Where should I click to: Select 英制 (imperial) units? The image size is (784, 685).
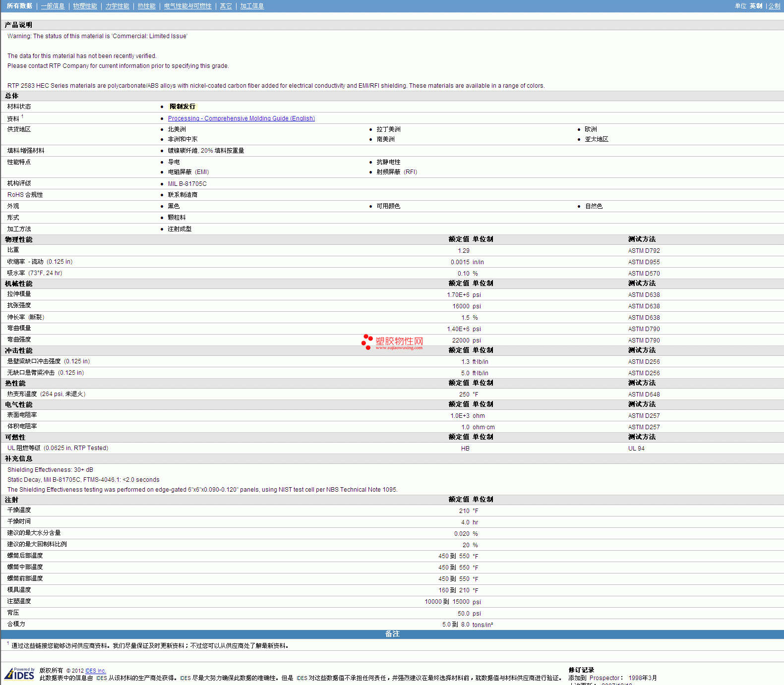coord(756,6)
